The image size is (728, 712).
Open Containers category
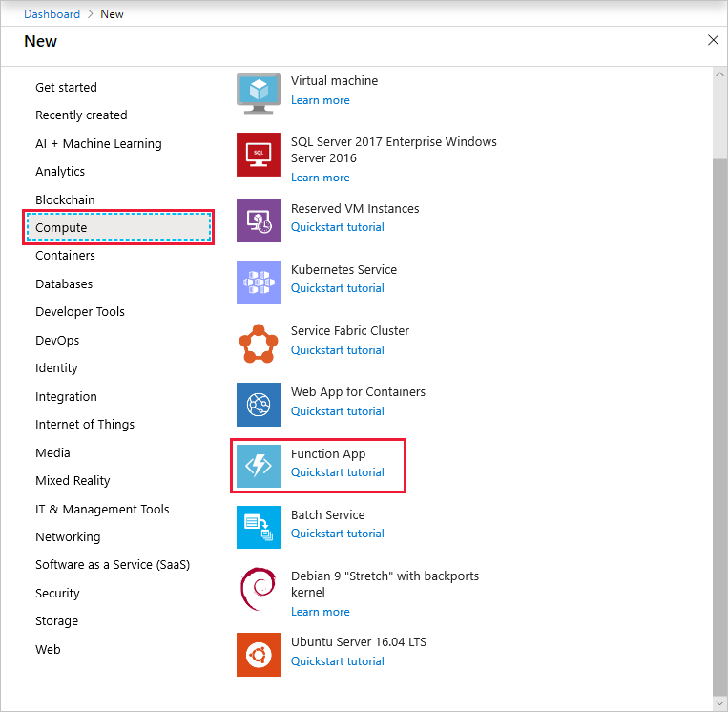(65, 256)
